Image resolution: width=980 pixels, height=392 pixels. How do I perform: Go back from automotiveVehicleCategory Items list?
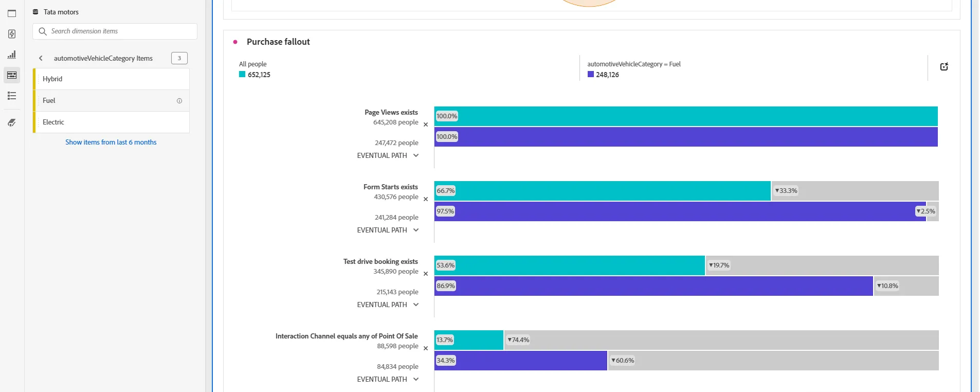pyautogui.click(x=41, y=58)
